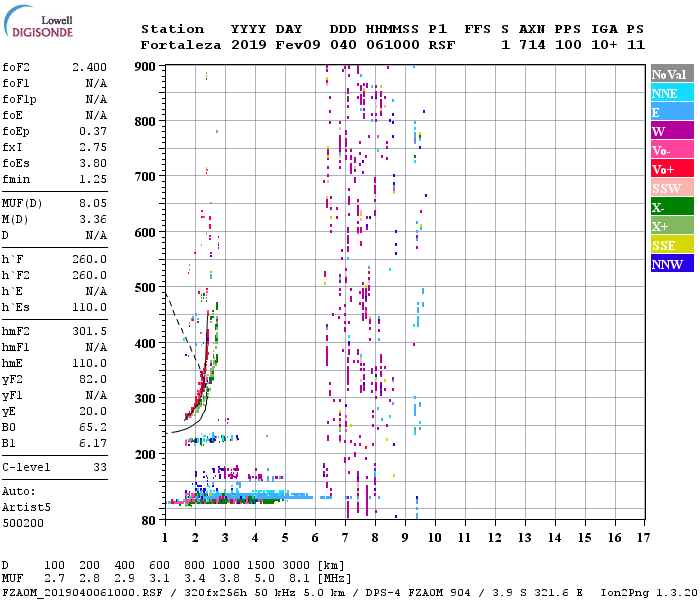
Task: Click the 500 km height axis label
Action: (145, 288)
